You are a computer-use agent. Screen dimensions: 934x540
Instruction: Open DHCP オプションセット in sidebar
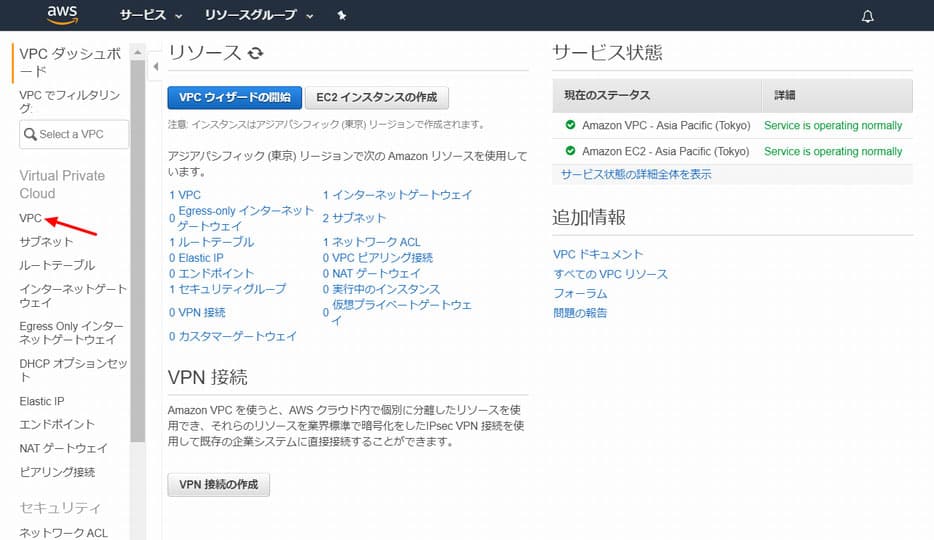[73, 370]
